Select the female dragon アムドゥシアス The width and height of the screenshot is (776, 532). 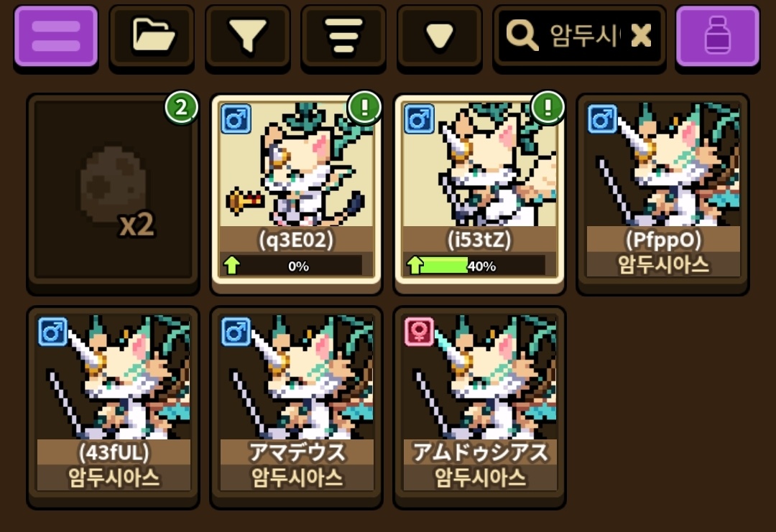coord(479,404)
